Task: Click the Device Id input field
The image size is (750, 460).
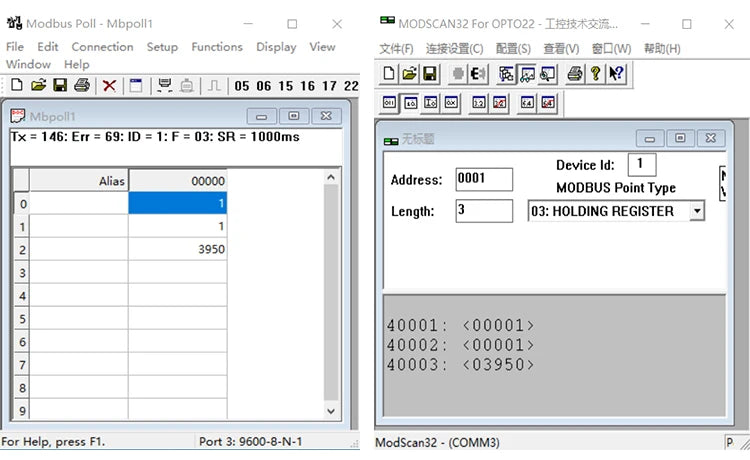Action: click(641, 164)
